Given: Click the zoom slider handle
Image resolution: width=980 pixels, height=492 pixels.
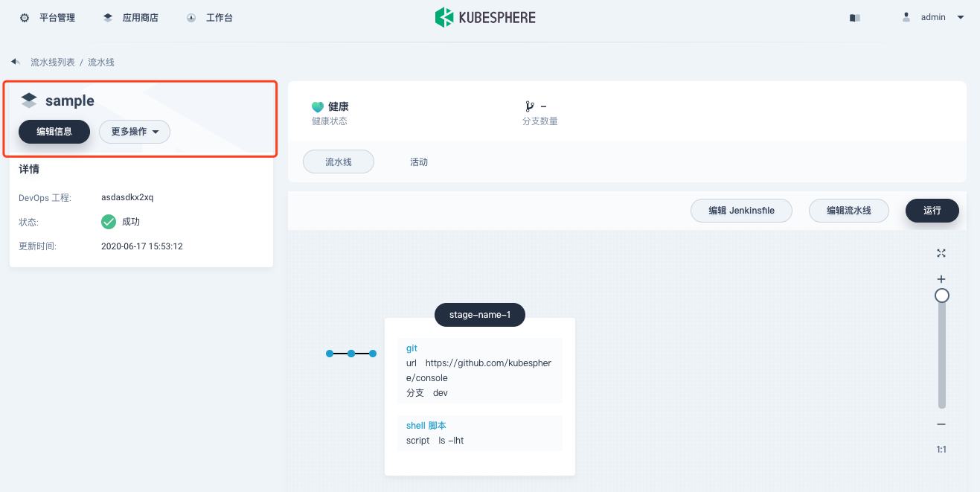Looking at the screenshot, I should [x=942, y=295].
